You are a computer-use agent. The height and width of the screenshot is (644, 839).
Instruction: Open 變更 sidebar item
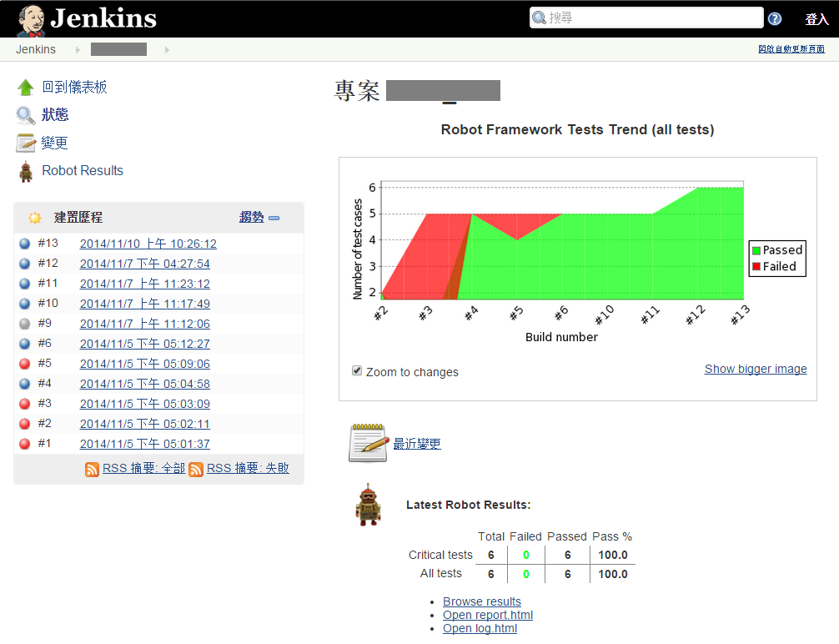(54, 143)
